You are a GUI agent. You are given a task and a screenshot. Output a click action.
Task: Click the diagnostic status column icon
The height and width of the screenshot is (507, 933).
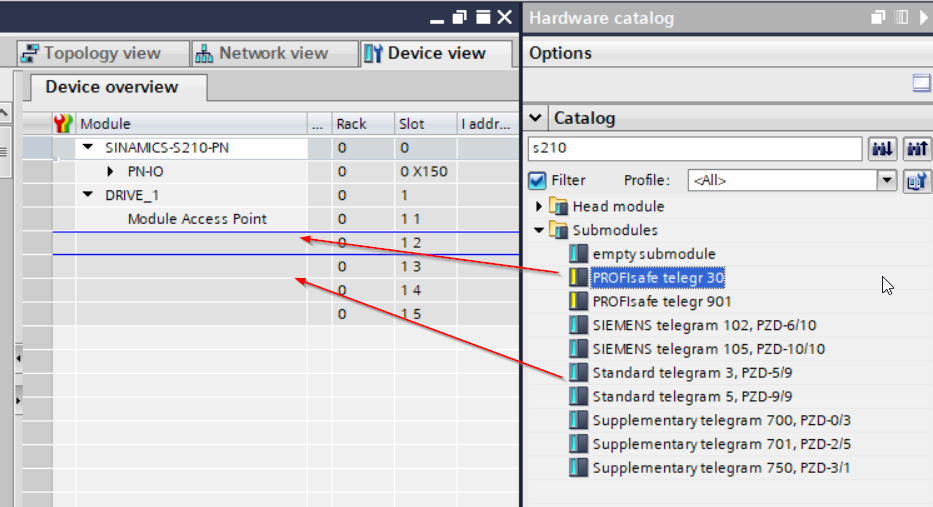[x=63, y=124]
